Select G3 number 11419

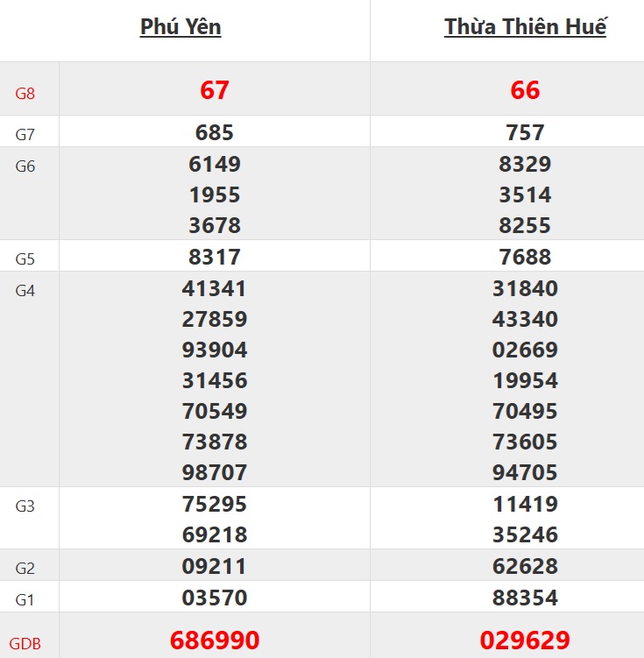coord(525,504)
